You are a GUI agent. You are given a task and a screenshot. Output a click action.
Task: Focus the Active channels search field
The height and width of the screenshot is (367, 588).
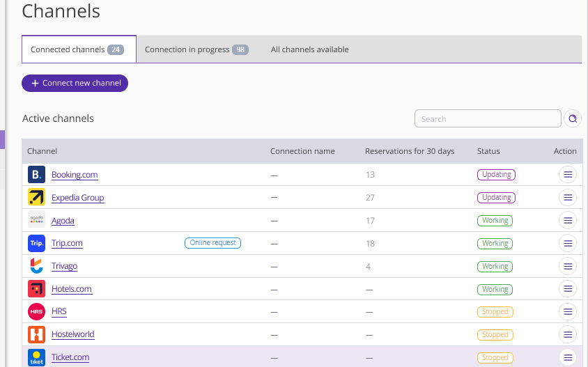pyautogui.click(x=487, y=119)
